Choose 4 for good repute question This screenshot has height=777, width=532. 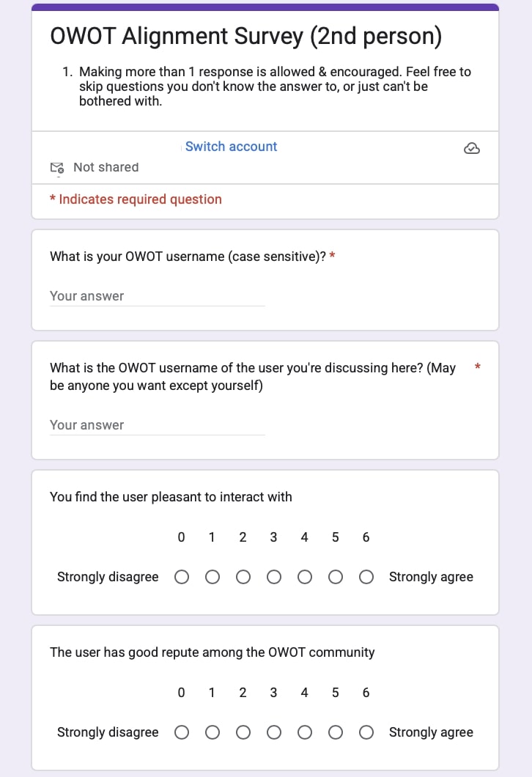tap(305, 733)
